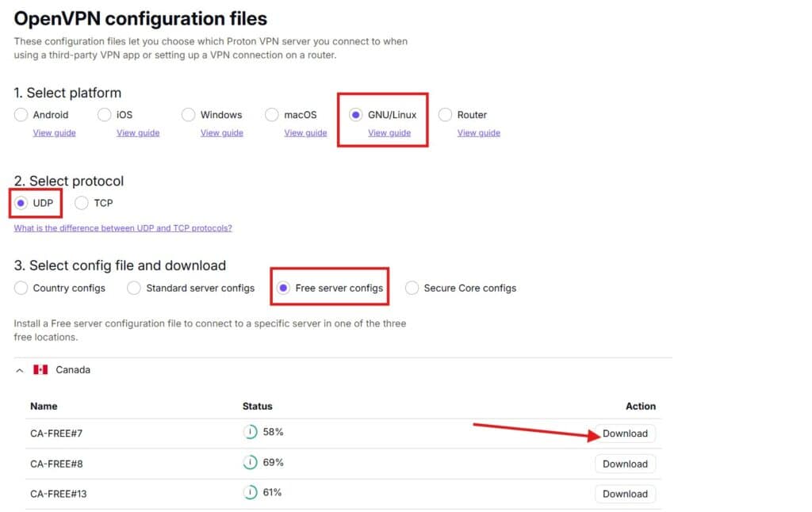Select the Router platform radio button

[x=446, y=115]
